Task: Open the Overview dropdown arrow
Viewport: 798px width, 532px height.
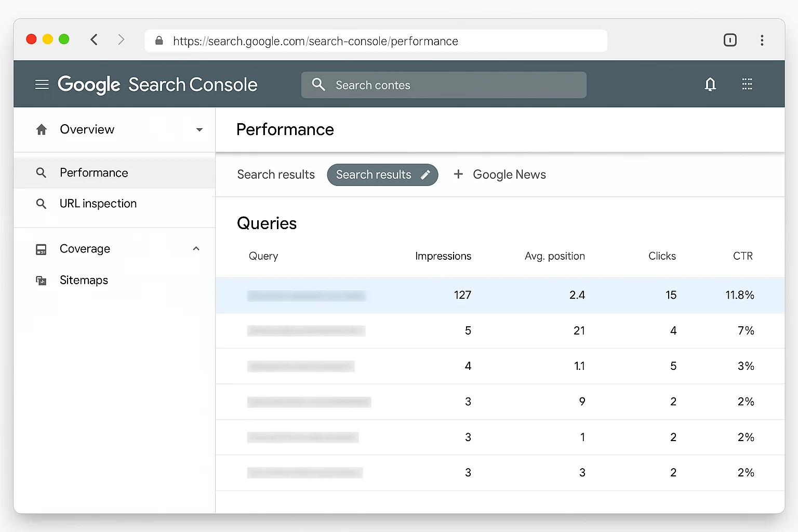Action: [199, 129]
